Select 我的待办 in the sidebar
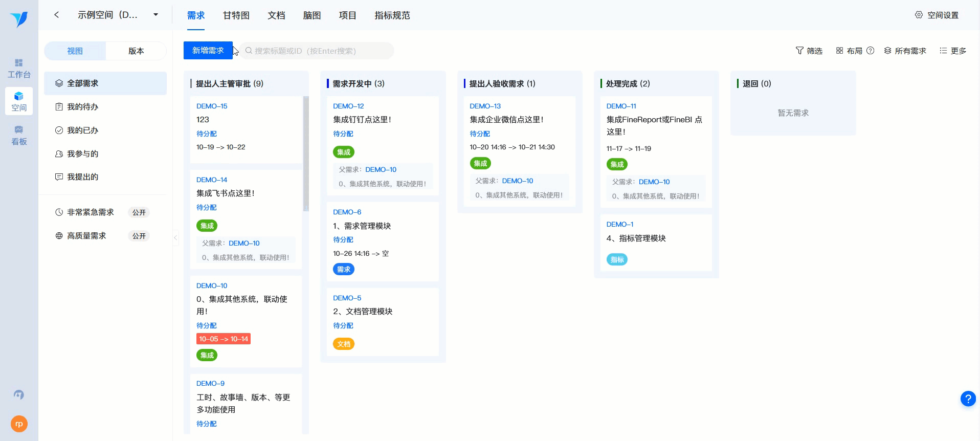Viewport: 980px width, 441px height. click(x=105, y=107)
